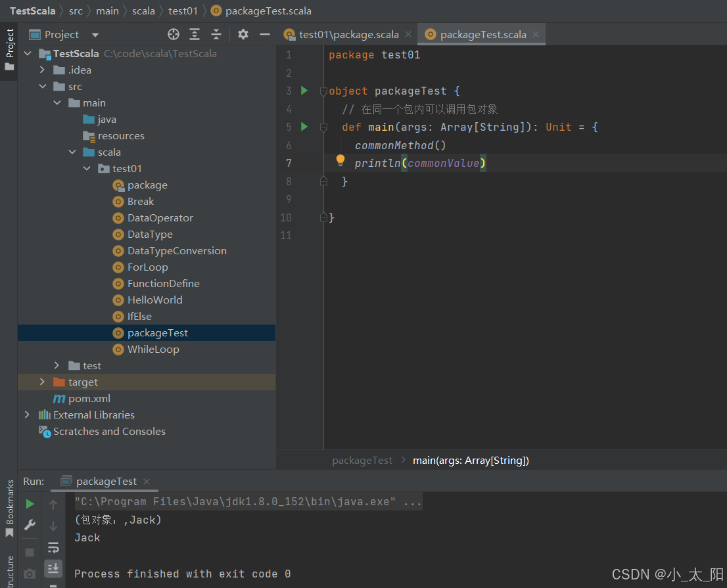
Task: Collapse the test01 package
Action: [x=87, y=169]
